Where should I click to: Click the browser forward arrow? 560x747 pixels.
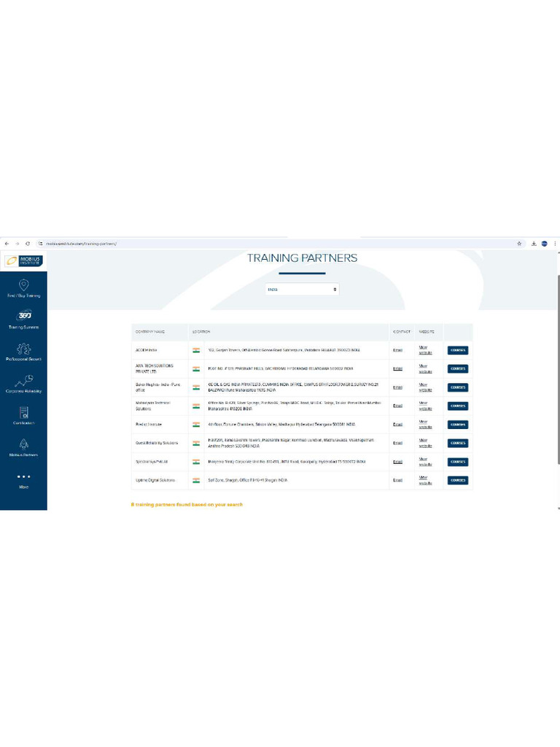pos(17,244)
